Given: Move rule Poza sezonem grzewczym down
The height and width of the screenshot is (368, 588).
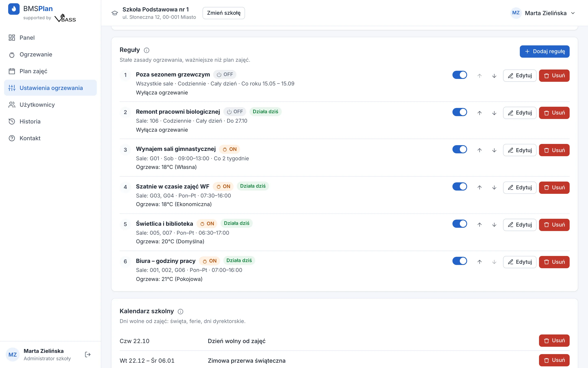Looking at the screenshot, I should click(x=494, y=76).
